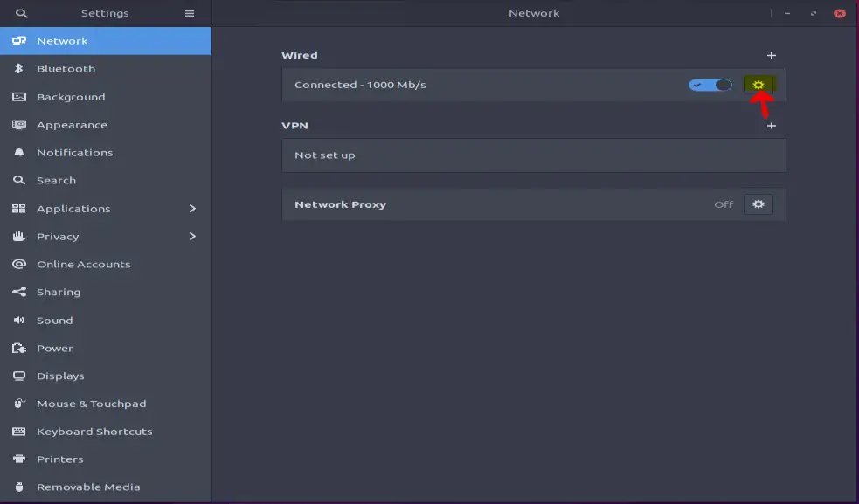Open the Background panel label

(71, 97)
